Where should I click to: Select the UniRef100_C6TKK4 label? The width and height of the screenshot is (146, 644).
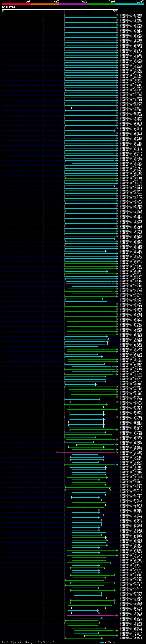tap(131, 100)
